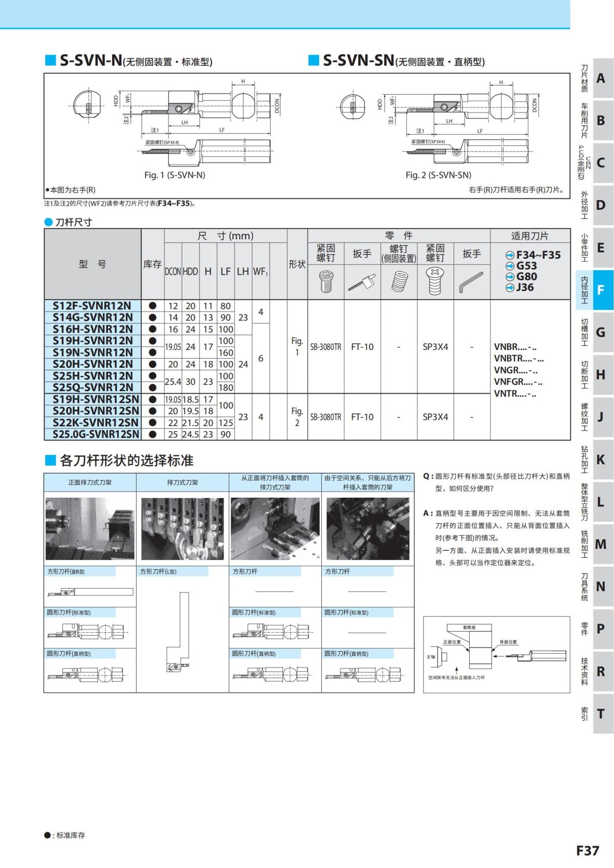Viewport: 614px width, 868px height.
Task: Select model S22K-SVNR12SN row
Action: point(93,423)
